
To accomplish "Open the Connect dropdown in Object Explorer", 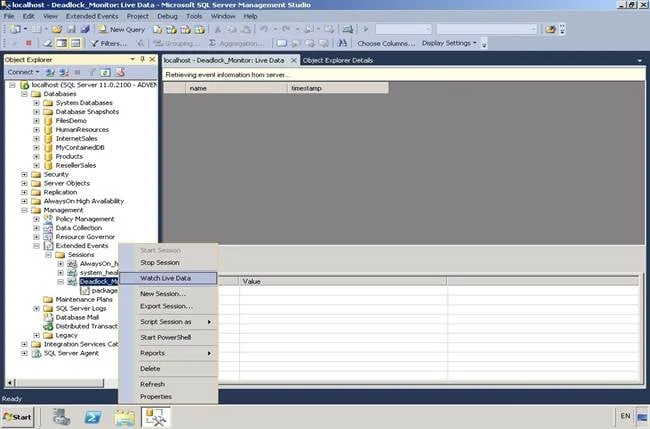I will (23, 72).
